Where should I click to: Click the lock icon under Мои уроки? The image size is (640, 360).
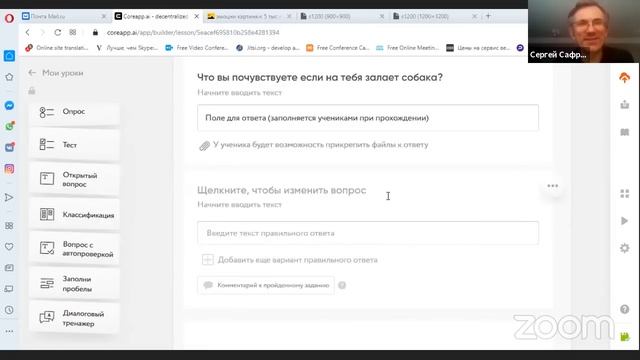click(x=32, y=91)
